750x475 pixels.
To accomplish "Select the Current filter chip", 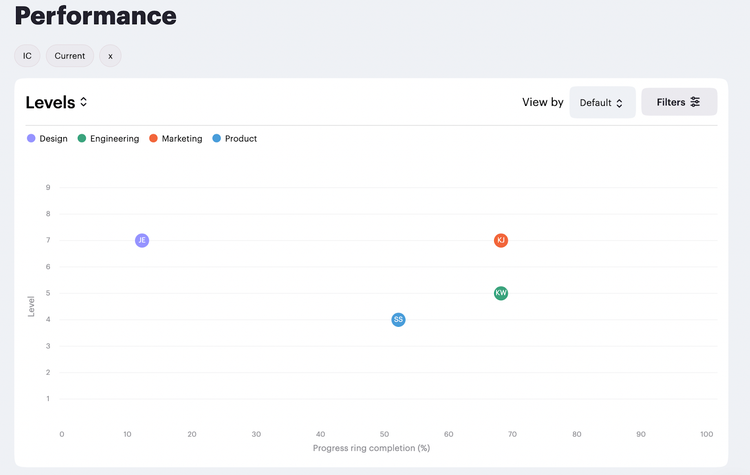I will 70,56.
